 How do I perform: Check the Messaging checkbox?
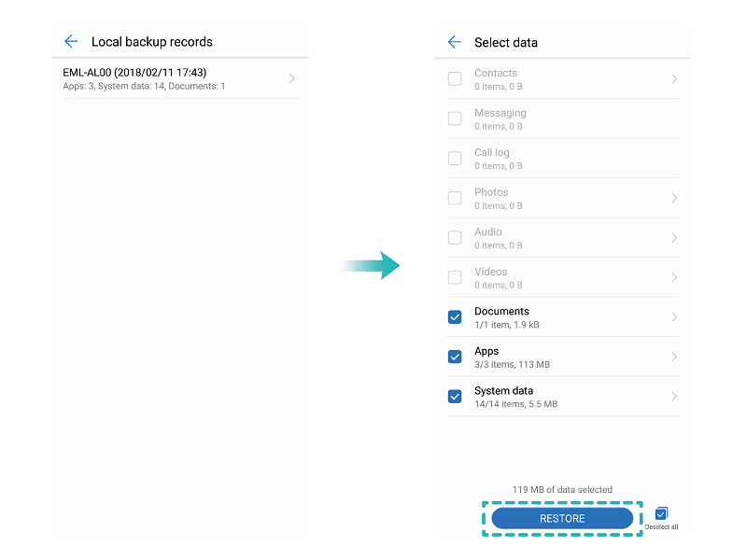point(455,119)
